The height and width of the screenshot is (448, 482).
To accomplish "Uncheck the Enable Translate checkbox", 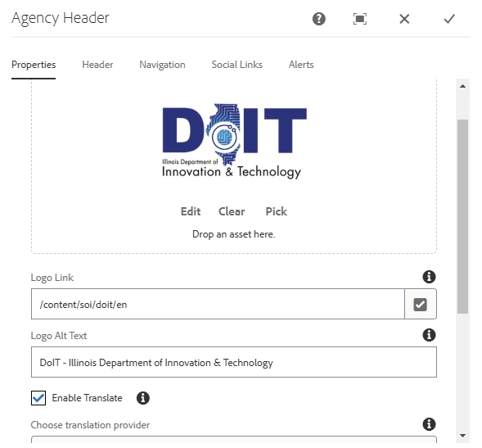I will [38, 398].
